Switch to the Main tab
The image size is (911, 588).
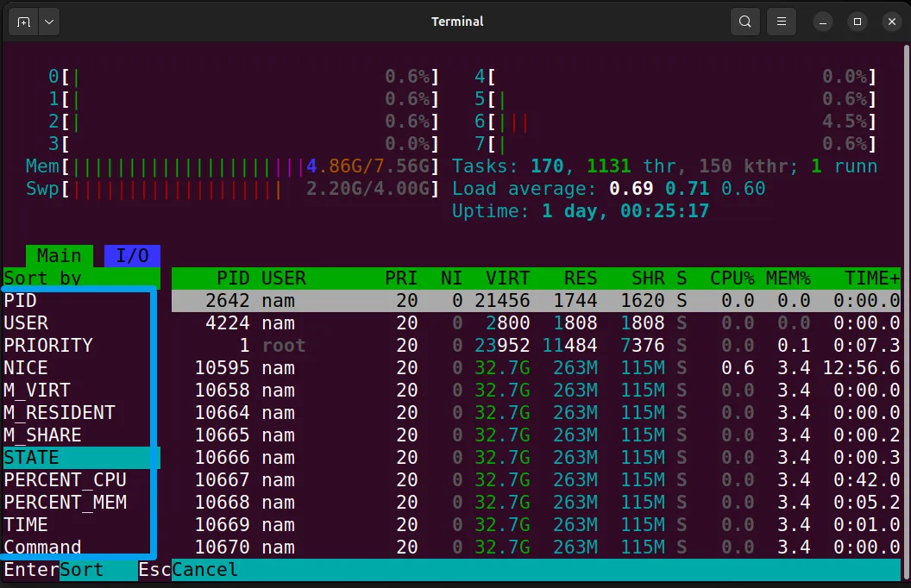pyautogui.click(x=60, y=255)
